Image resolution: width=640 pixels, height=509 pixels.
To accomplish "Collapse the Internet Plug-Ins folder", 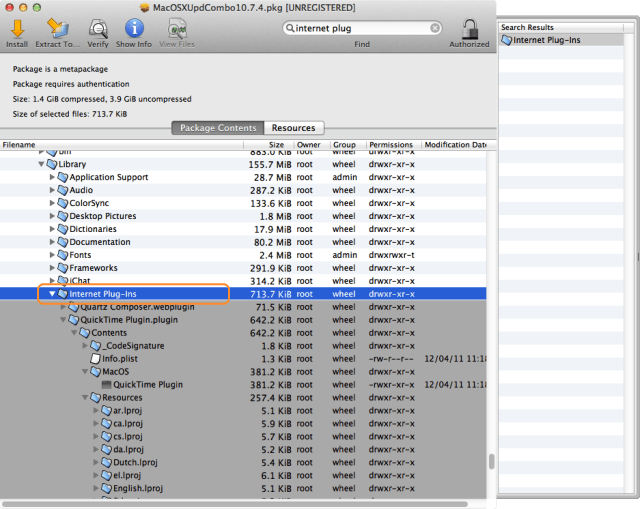I will pos(52,294).
